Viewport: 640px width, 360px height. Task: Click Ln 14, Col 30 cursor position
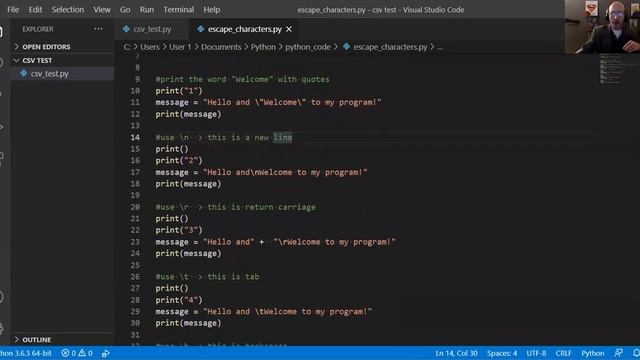pyautogui.click(x=456, y=353)
